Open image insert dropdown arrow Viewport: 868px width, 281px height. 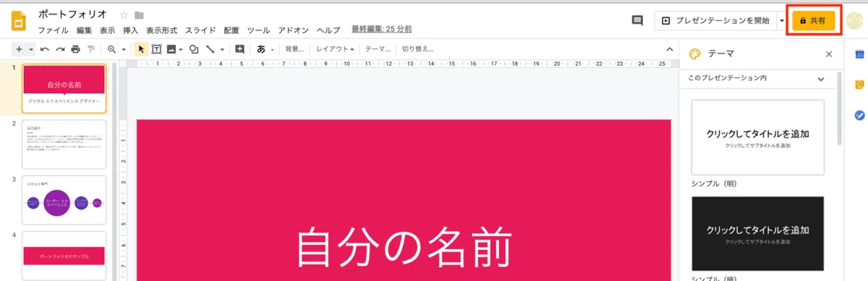tap(181, 50)
